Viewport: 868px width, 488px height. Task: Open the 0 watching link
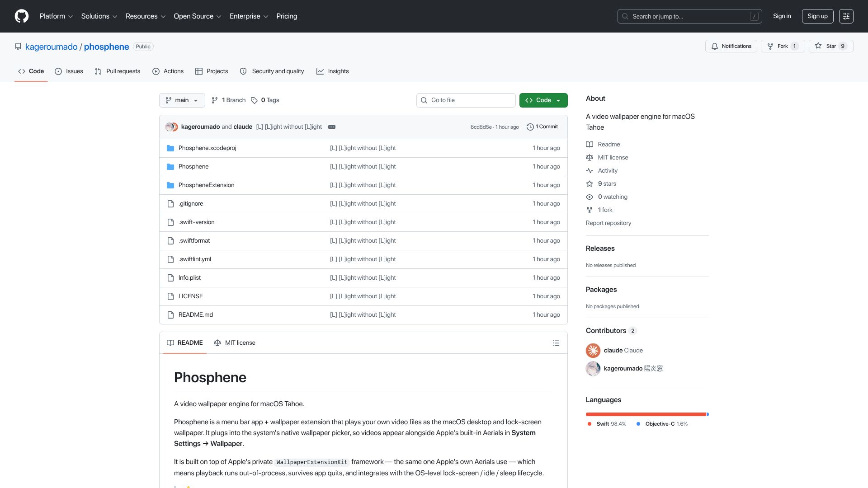click(x=607, y=197)
